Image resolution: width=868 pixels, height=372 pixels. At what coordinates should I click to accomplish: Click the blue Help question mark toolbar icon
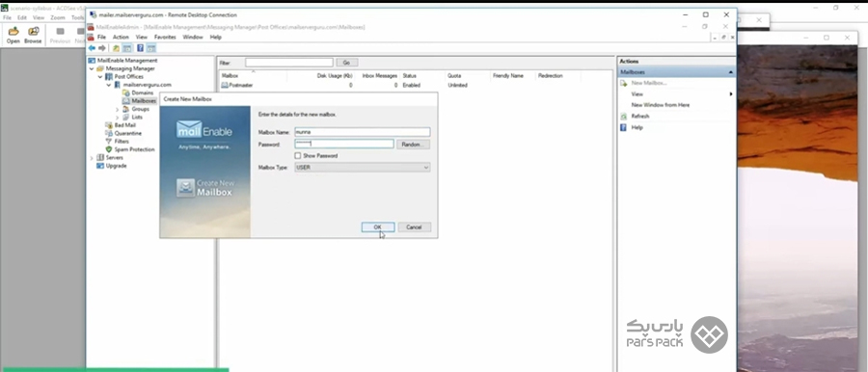point(140,48)
